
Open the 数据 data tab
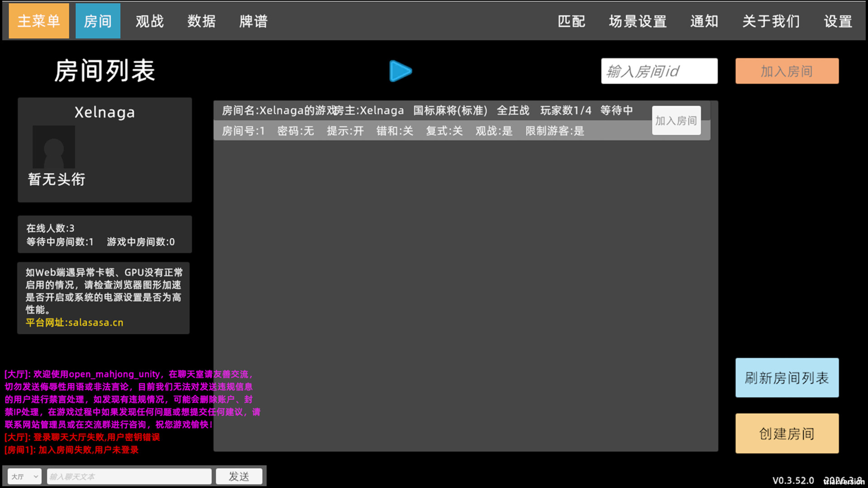(202, 21)
